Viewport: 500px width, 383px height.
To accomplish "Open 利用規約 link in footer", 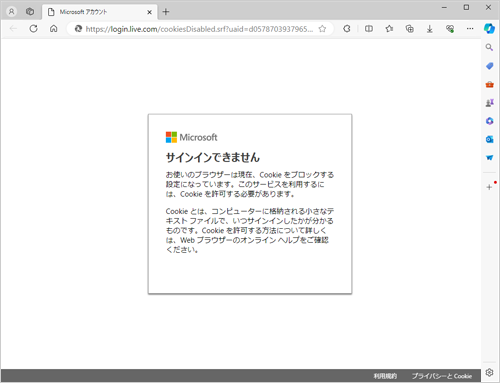I will (385, 376).
